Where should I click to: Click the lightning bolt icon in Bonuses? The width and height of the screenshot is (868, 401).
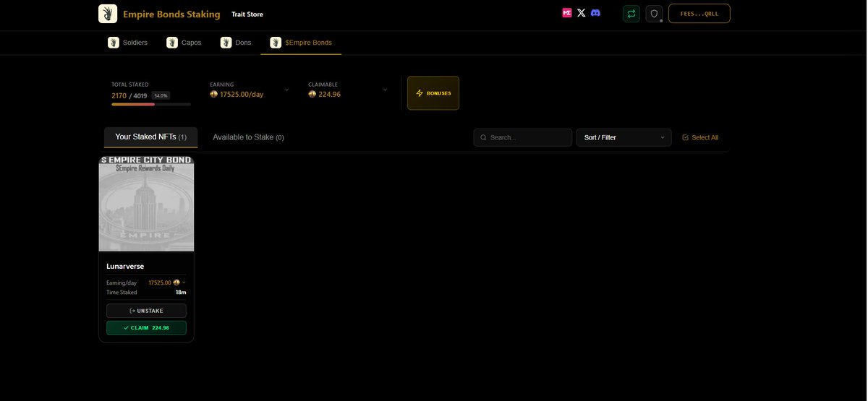pyautogui.click(x=420, y=93)
